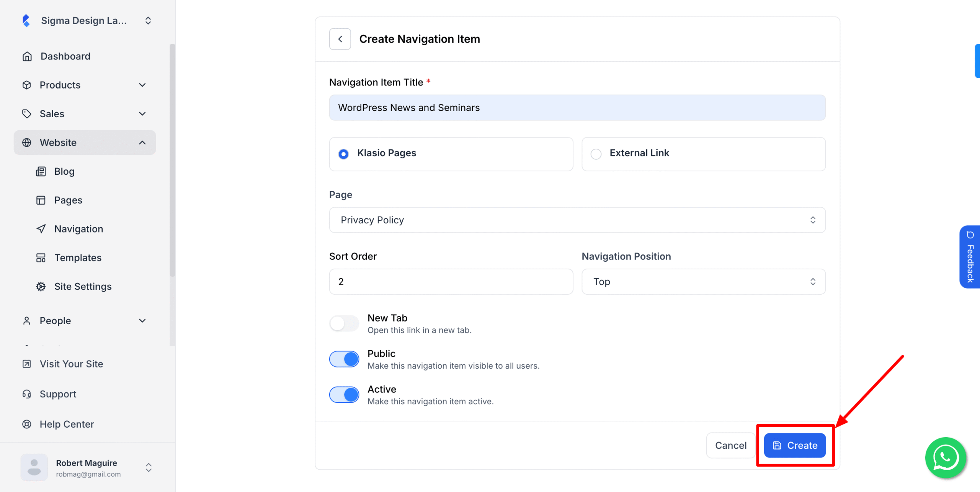The width and height of the screenshot is (980, 492).
Task: Click the Create Navigation Item heading
Action: coord(420,39)
